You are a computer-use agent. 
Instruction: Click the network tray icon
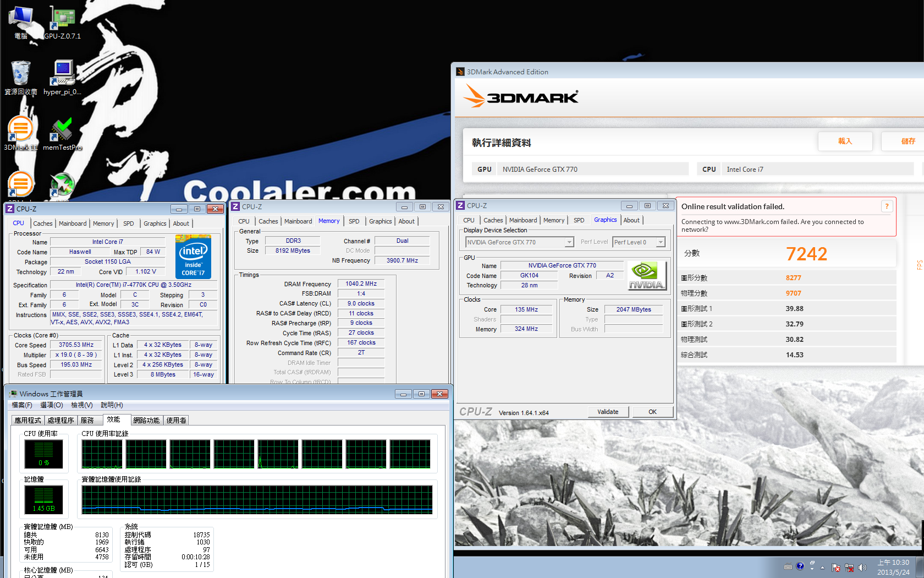[849, 568]
